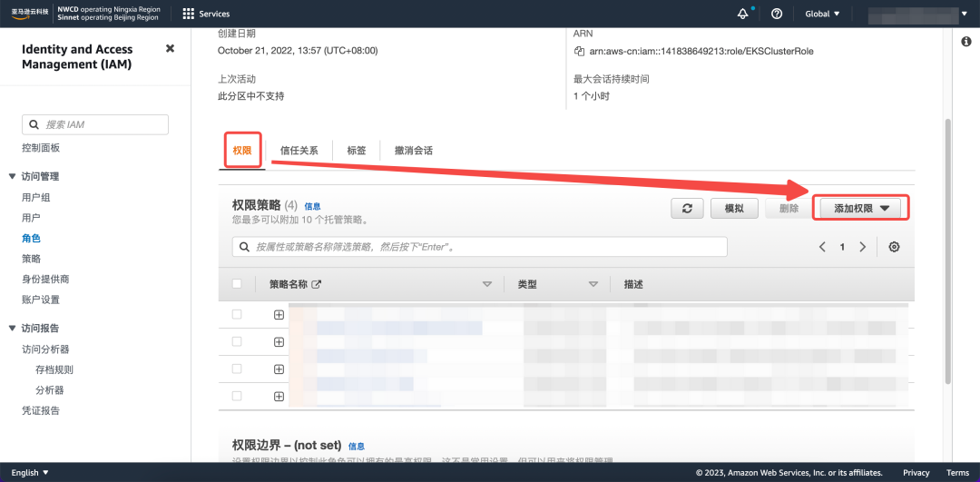
Task: Click the Privacy footer link
Action: pyautogui.click(x=916, y=473)
